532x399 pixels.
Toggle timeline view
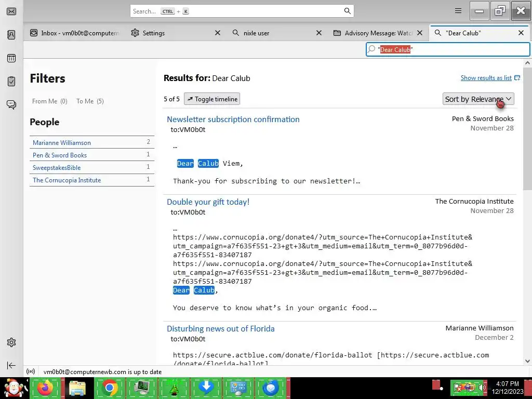(x=212, y=99)
